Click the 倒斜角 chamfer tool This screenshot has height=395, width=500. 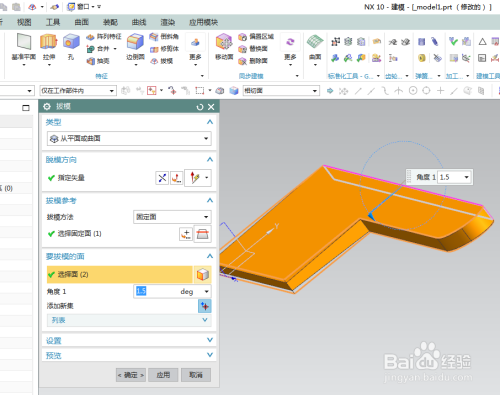[x=164, y=36]
